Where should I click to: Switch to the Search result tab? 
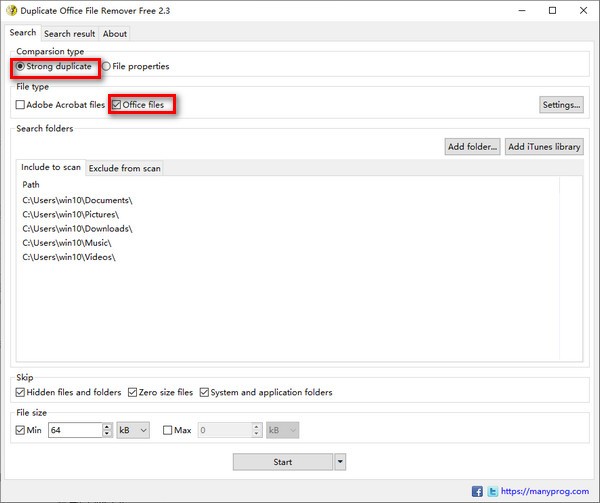(71, 33)
